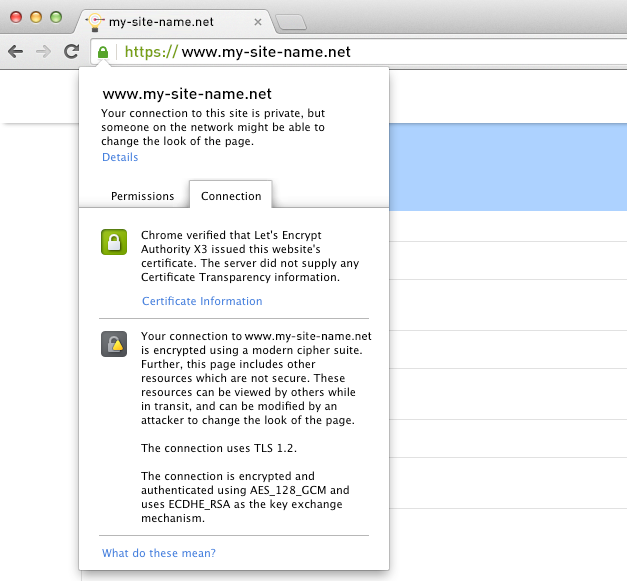The image size is (627, 581).
Task: Click the green padlock in the address bar
Action: pos(103,52)
